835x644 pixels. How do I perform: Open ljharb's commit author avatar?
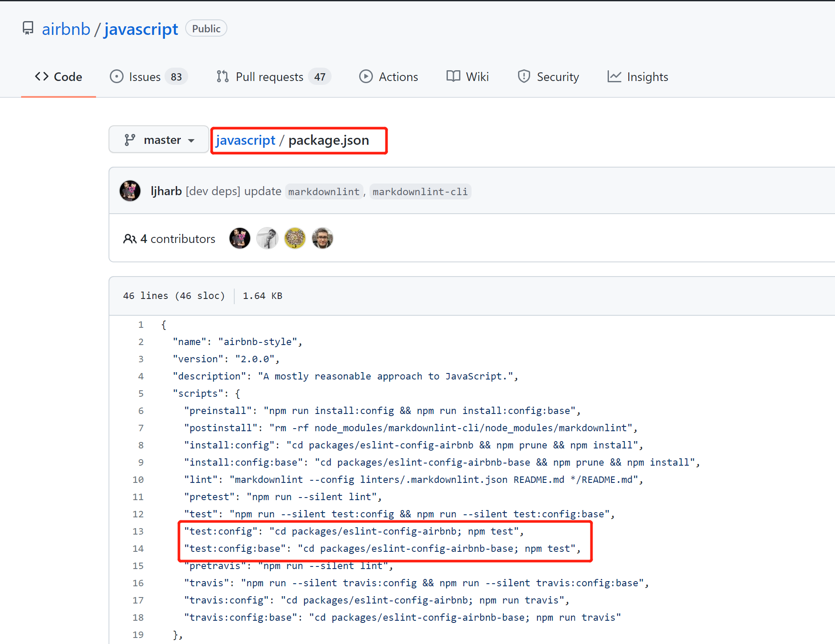click(130, 191)
